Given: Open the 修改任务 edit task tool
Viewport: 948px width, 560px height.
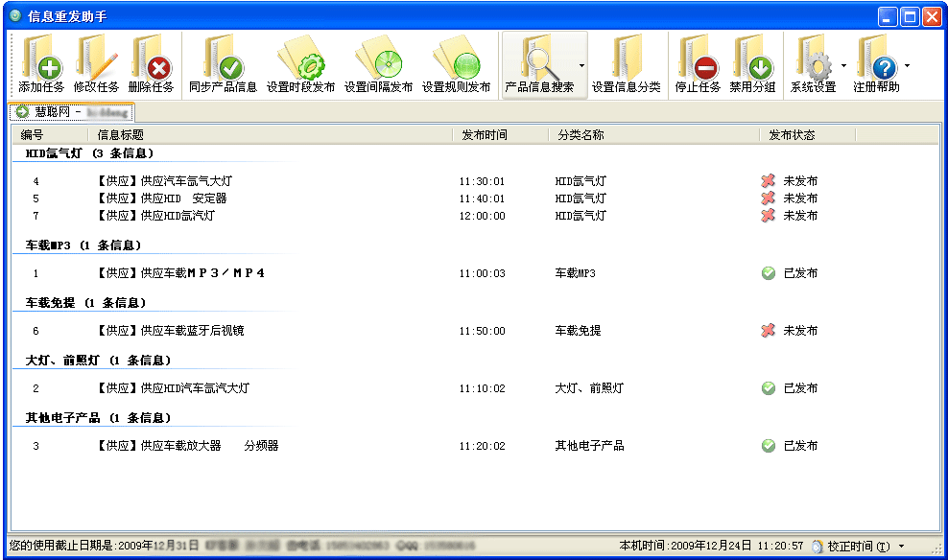Looking at the screenshot, I should [96, 64].
